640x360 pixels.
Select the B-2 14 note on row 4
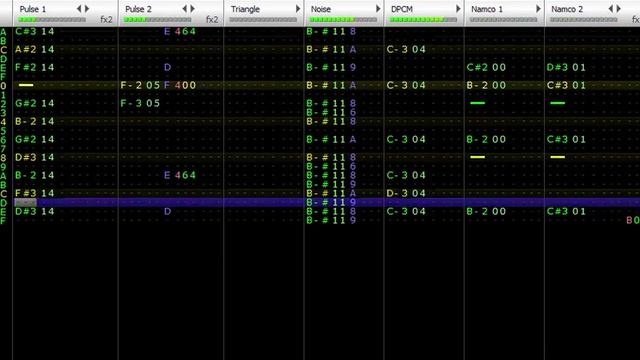[35, 121]
